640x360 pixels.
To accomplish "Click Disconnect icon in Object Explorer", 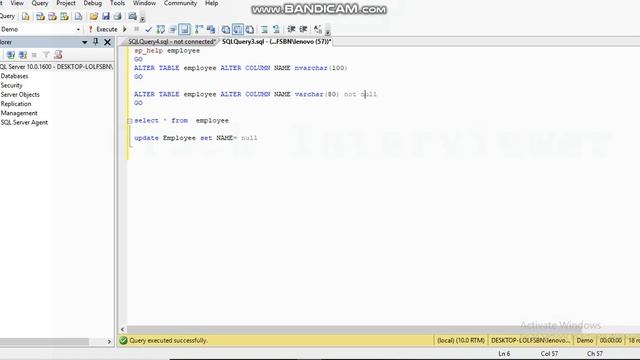I will pyautogui.click(x=23, y=55).
